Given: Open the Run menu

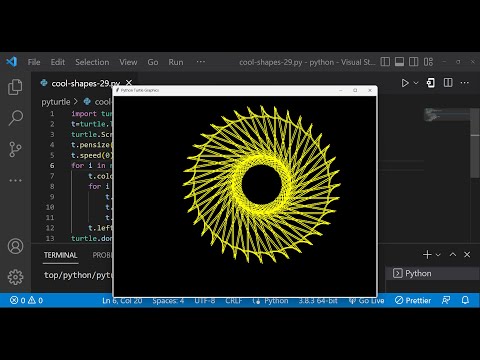Looking at the screenshot, I should click(x=176, y=62).
